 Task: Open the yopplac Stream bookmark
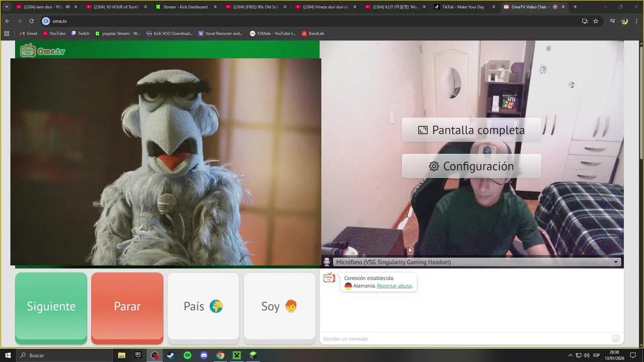(x=118, y=34)
